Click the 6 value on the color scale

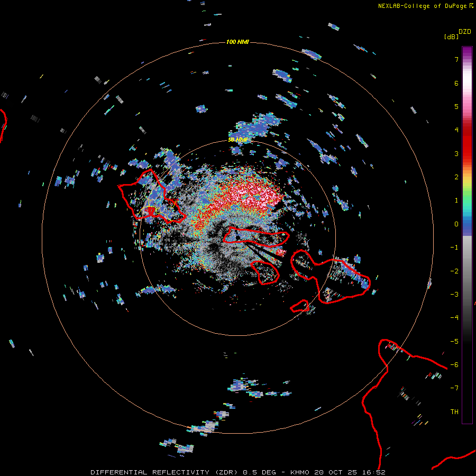tap(456, 83)
